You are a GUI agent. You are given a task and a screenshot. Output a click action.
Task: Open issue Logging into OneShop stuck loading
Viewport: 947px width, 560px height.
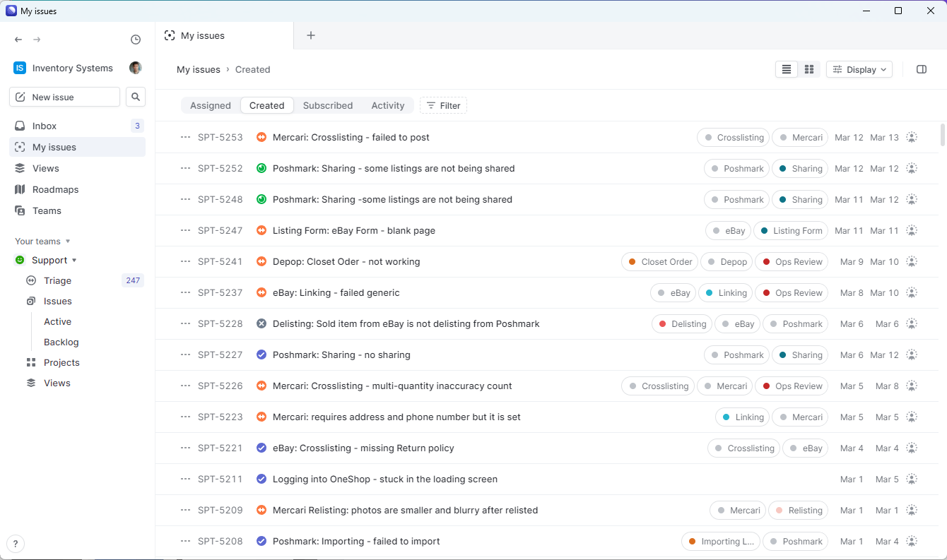(x=385, y=479)
